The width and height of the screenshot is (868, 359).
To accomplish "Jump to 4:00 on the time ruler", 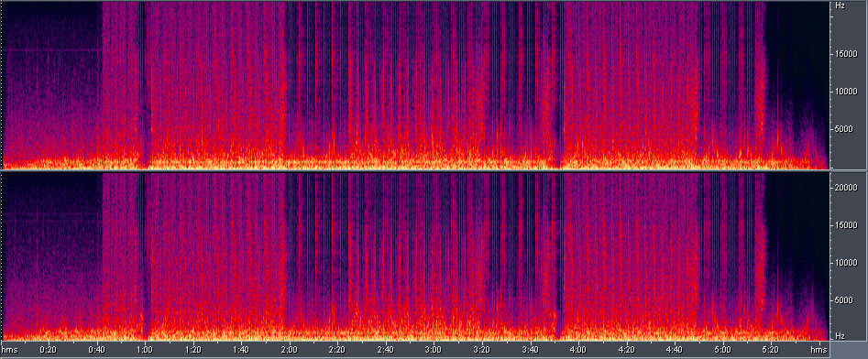I will pos(578,350).
